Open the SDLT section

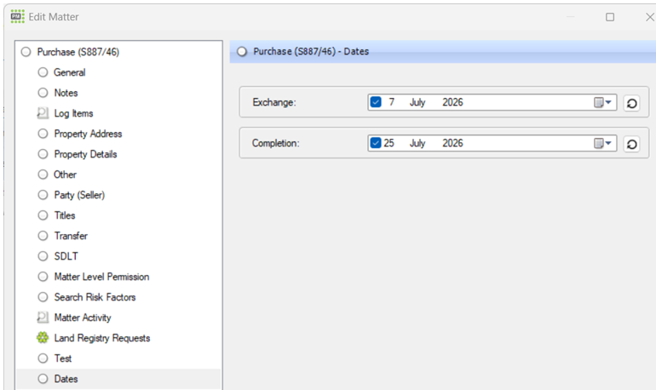(x=66, y=256)
